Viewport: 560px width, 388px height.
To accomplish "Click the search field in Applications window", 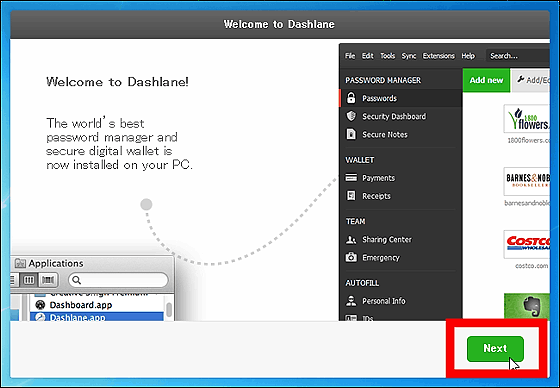I will click(118, 280).
